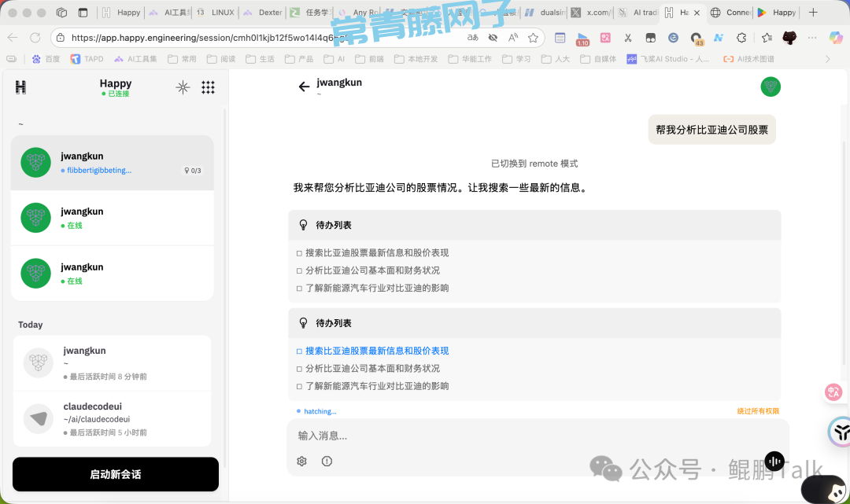This screenshot has width=850, height=504.
Task: Click the alert circle icon below input
Action: (x=327, y=462)
